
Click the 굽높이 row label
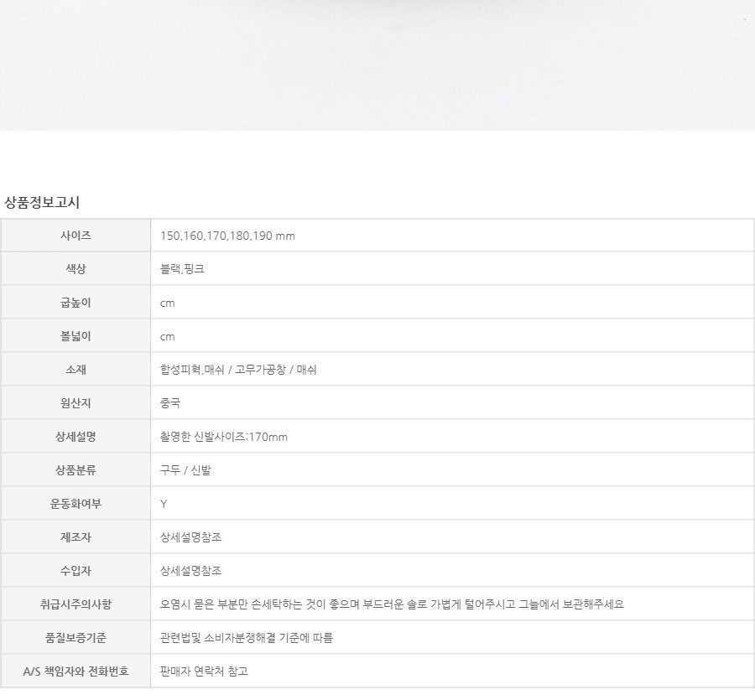point(76,303)
